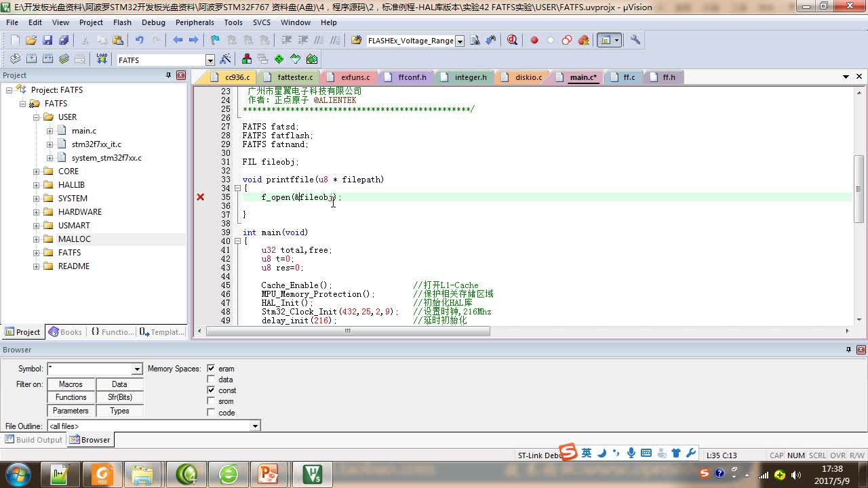This screenshot has width=868, height=488.
Task: Open the Pack Installer icon
Action: pyautogui.click(x=312, y=59)
